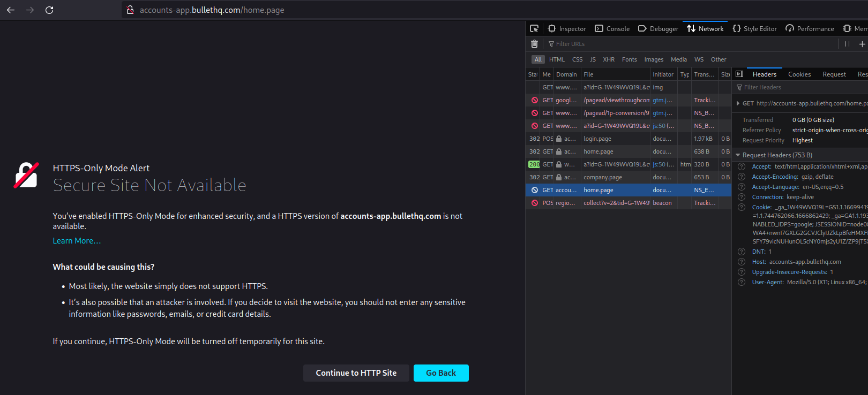
Task: Toggle the Other request type filter
Action: (719, 59)
